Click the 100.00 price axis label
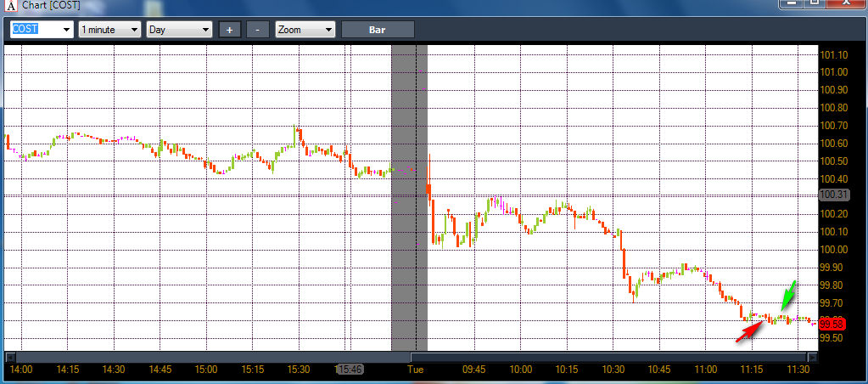Viewport: 868px width, 384px height. (x=834, y=250)
